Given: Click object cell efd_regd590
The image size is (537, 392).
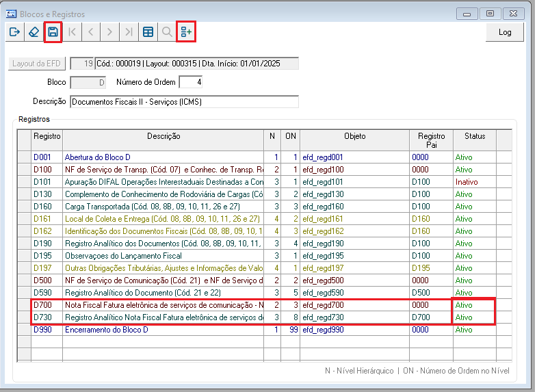Looking at the screenshot, I should [x=355, y=293].
